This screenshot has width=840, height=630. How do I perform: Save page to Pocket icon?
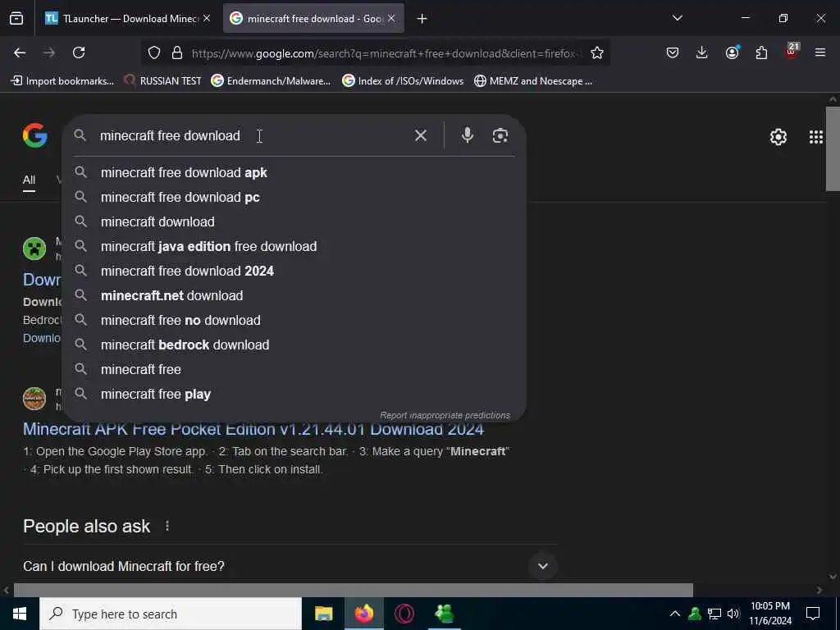click(x=673, y=52)
